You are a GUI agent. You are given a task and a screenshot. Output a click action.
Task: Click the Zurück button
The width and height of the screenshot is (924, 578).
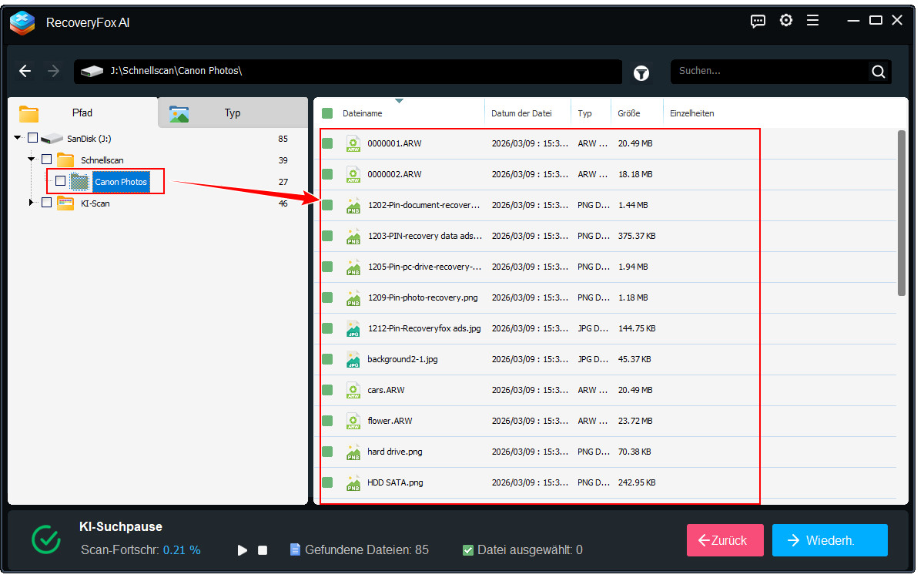pos(725,540)
